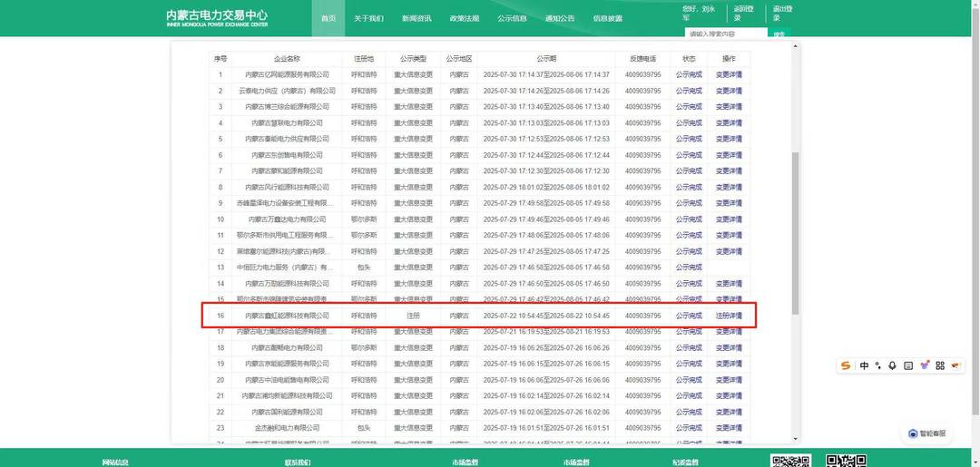Open the four-square toolbox icon in IME toolbar
The image size is (980, 467).
tap(940, 365)
